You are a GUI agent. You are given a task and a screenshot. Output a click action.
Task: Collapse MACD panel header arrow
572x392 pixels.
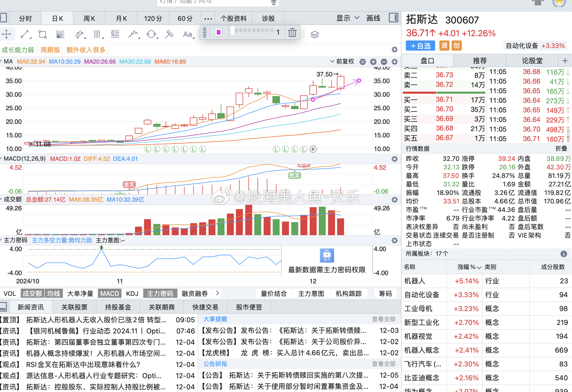pyautogui.click(x=1, y=159)
